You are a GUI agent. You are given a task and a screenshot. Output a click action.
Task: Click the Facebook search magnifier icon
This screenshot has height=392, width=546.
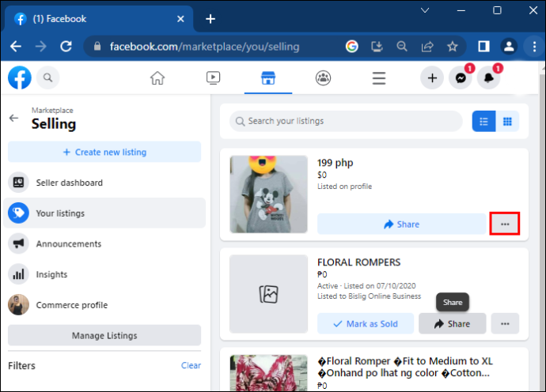[48, 77]
